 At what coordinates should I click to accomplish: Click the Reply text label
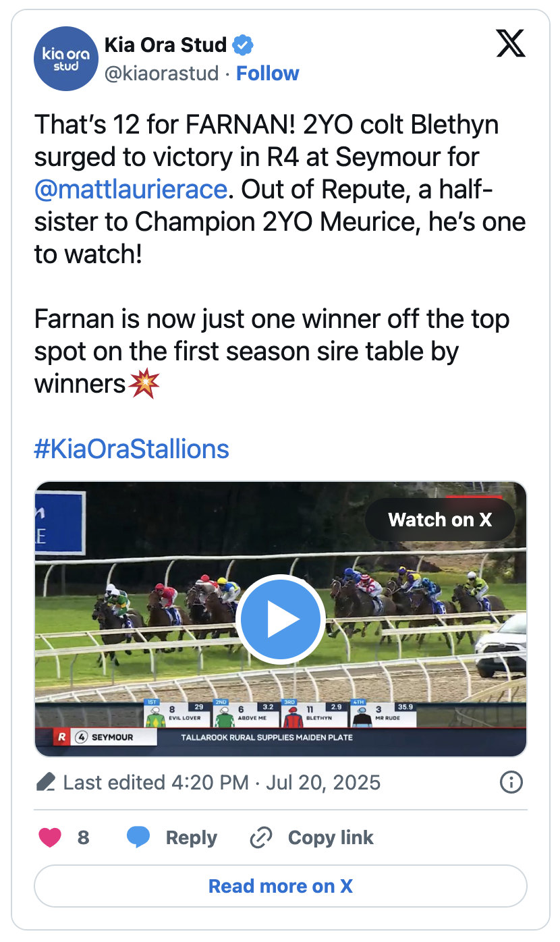pos(192,837)
